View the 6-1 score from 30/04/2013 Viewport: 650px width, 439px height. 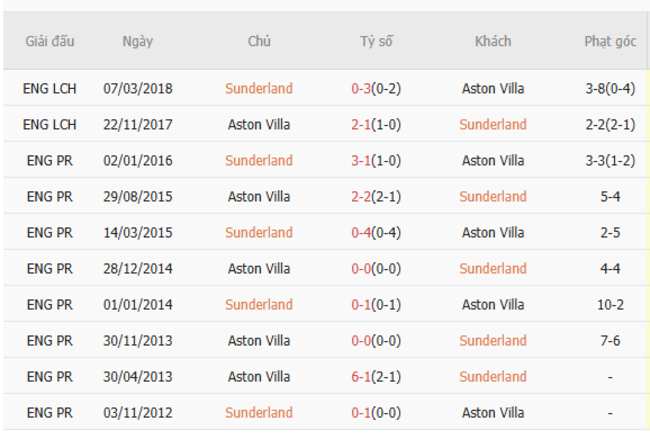pyautogui.click(x=361, y=376)
